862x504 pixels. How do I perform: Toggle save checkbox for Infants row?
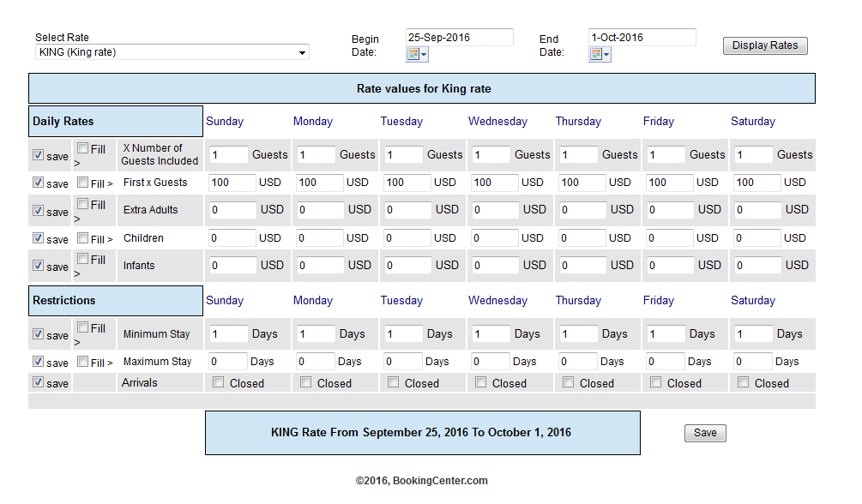[x=38, y=265]
